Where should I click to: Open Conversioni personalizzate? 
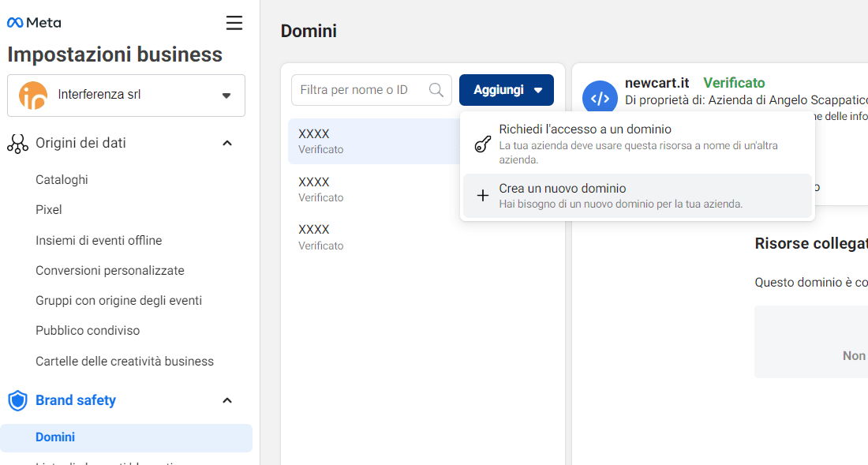click(110, 271)
